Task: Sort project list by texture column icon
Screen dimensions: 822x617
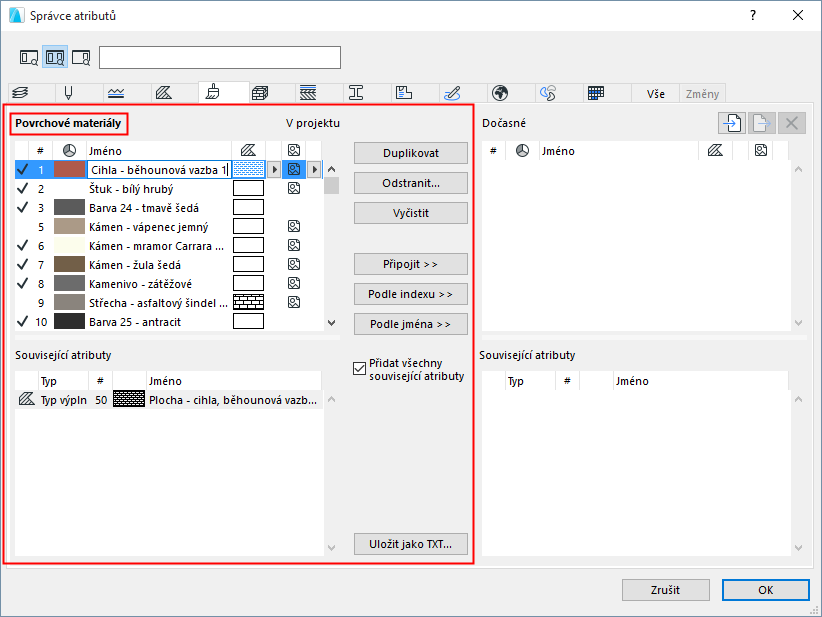Action: pyautogui.click(x=294, y=150)
